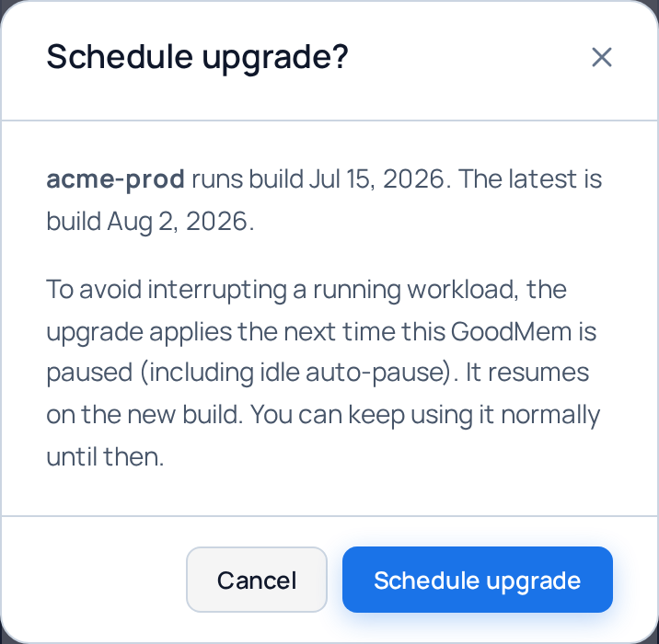
Task: Dismiss dialog using the Cancel button
Action: tap(257, 580)
